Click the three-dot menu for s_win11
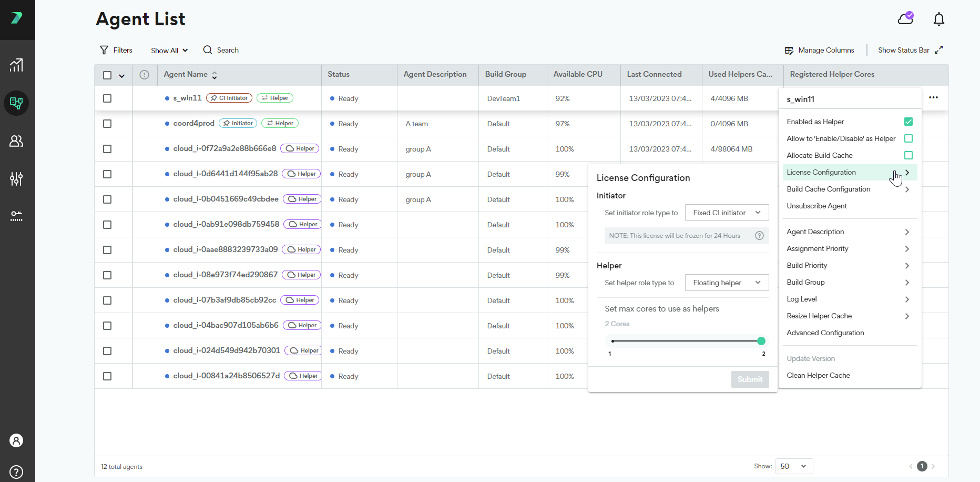Viewport: 980px width, 482px height. (x=933, y=98)
